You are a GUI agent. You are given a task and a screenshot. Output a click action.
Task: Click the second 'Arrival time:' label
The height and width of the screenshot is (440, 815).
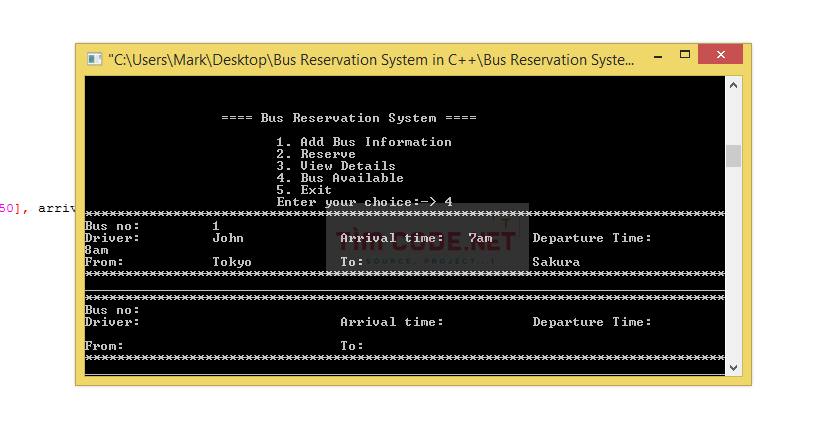(x=392, y=322)
